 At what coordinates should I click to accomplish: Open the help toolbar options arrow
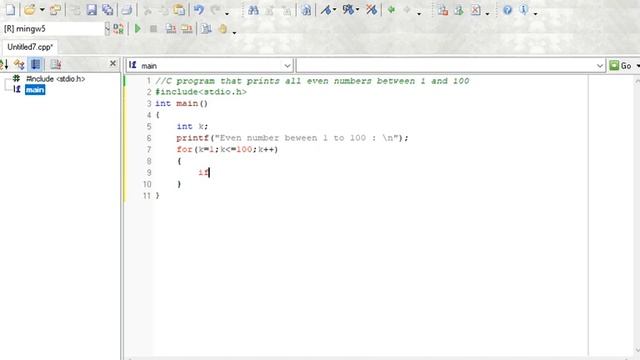[x=536, y=13]
